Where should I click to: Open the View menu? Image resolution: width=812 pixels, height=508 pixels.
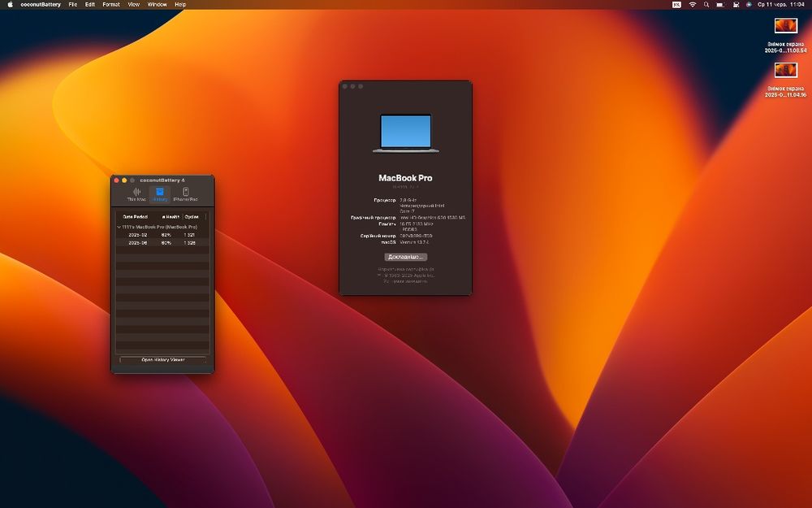pyautogui.click(x=134, y=4)
